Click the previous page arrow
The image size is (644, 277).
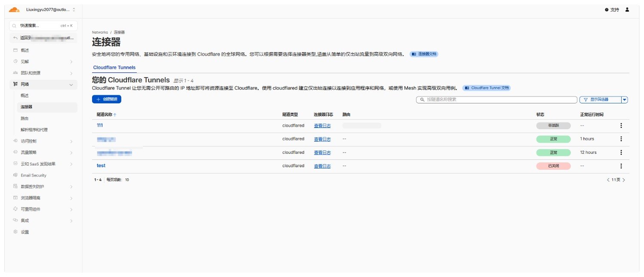(608, 180)
